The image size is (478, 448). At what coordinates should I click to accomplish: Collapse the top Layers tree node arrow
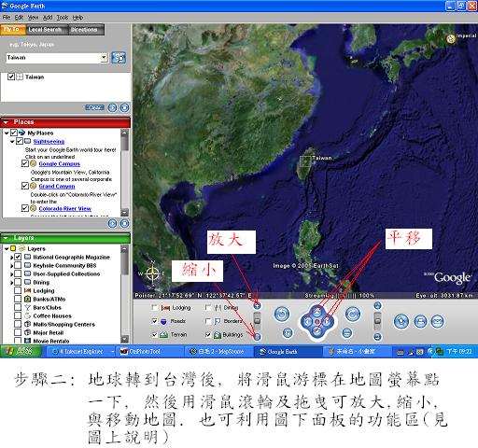tap(7, 249)
